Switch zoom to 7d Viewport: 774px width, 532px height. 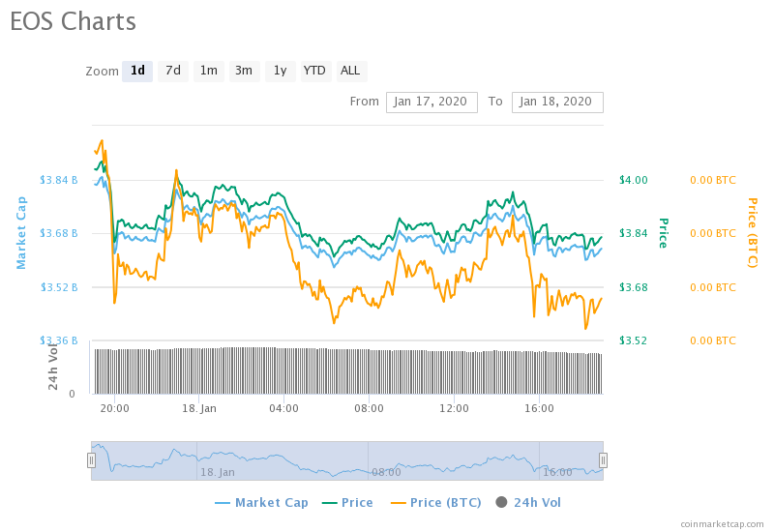click(173, 71)
